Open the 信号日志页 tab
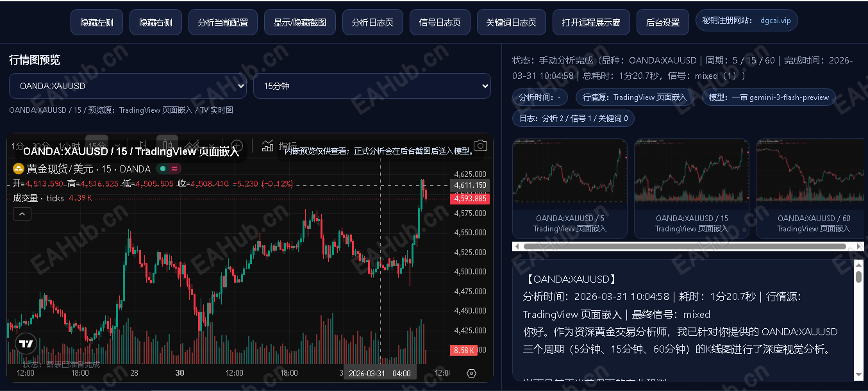Viewport: 868px width, 391px height. click(440, 22)
